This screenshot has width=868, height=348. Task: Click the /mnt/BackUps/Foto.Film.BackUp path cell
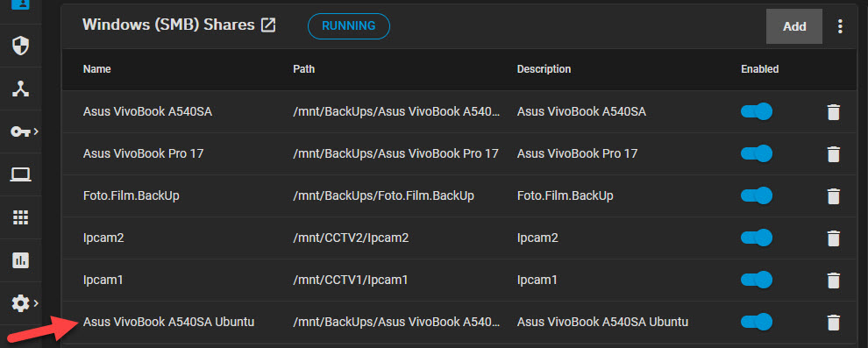click(x=384, y=195)
